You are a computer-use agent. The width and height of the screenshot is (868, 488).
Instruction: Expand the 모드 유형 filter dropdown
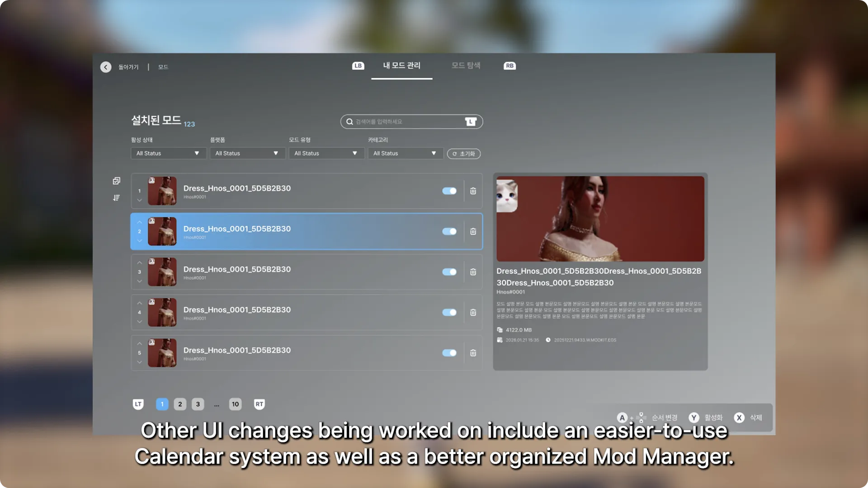tap(326, 153)
